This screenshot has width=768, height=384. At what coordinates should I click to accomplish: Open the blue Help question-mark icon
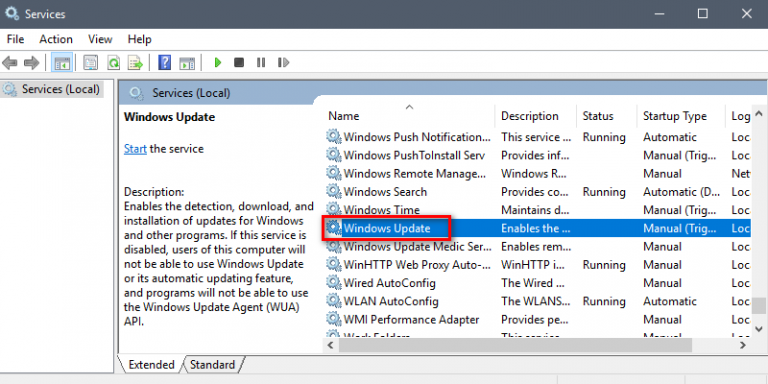click(165, 63)
